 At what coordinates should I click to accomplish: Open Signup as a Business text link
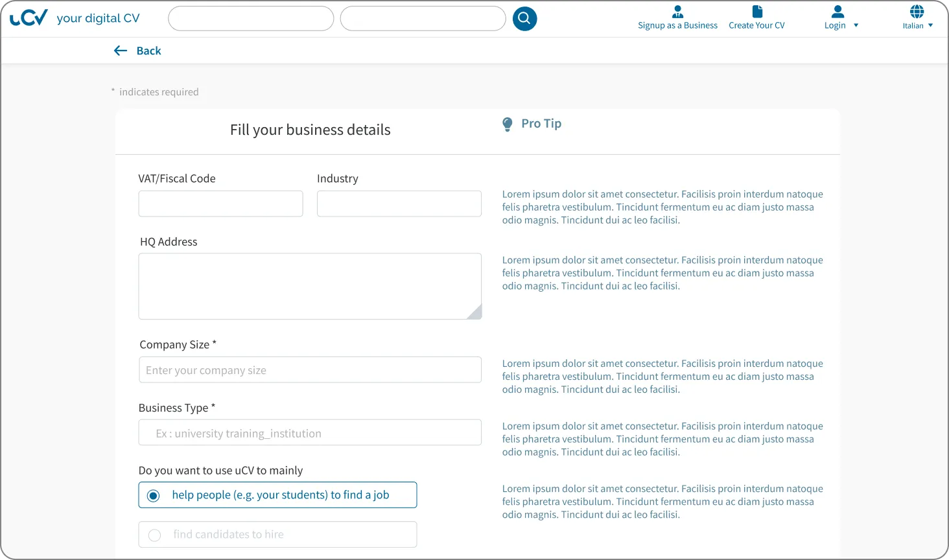pos(677,26)
